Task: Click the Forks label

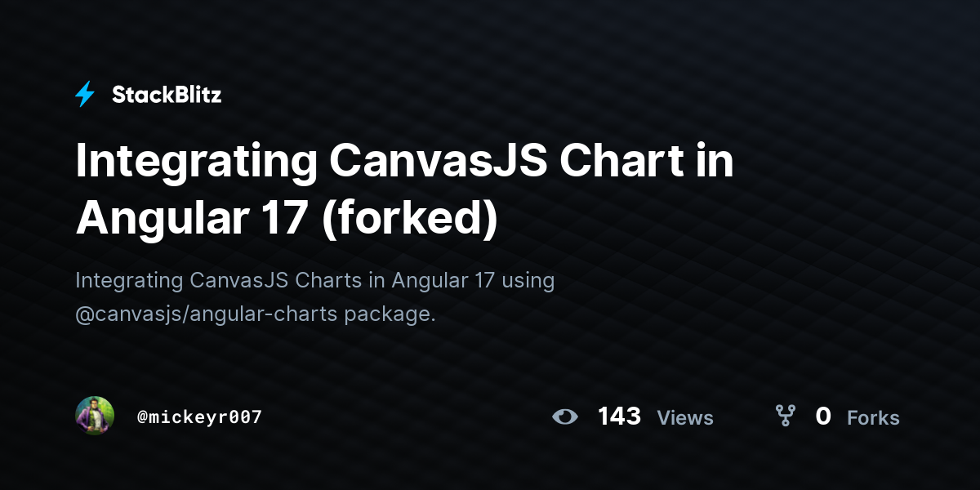Action: tap(873, 418)
